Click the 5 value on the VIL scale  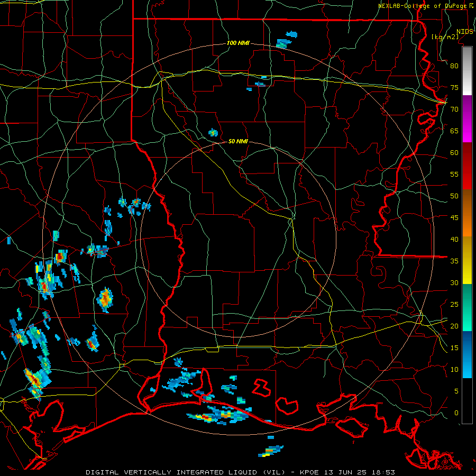pyautogui.click(x=456, y=391)
